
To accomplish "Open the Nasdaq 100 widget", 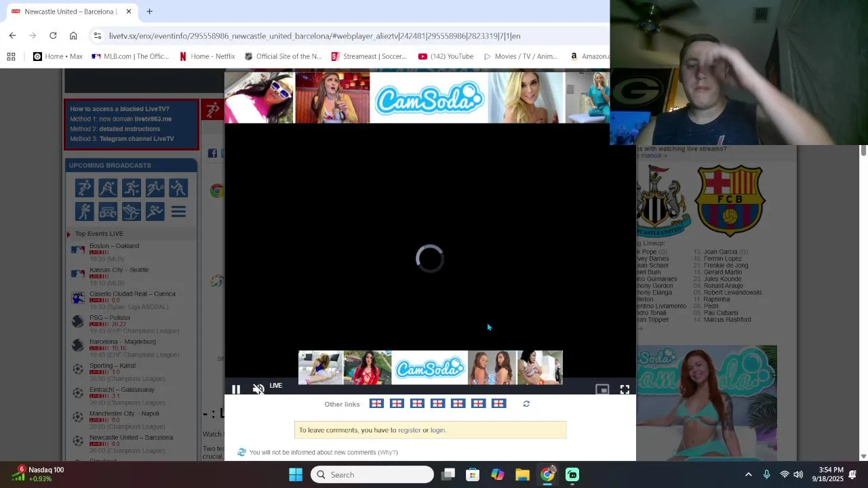I will [x=37, y=474].
